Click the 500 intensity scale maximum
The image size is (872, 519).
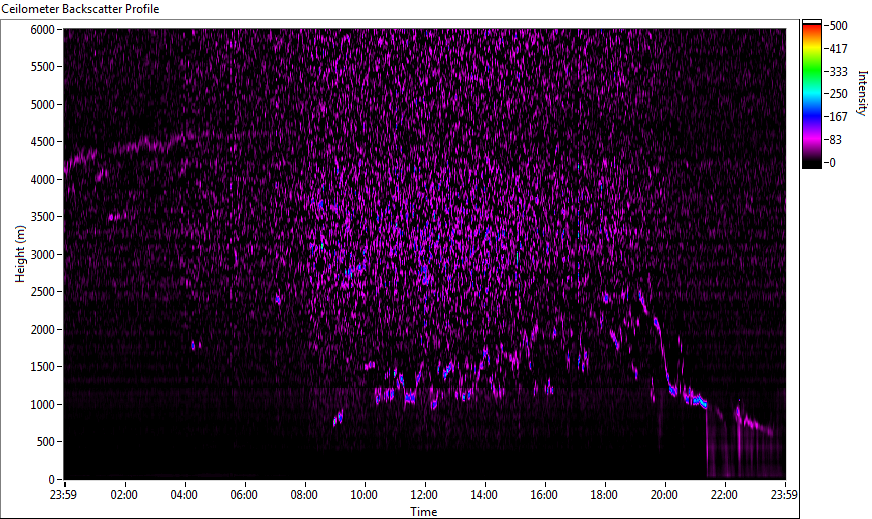point(838,26)
